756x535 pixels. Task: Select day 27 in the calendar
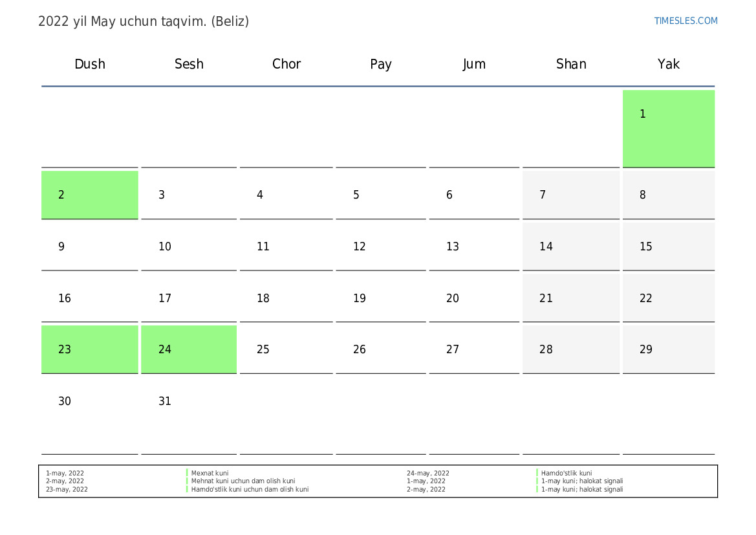(473, 349)
